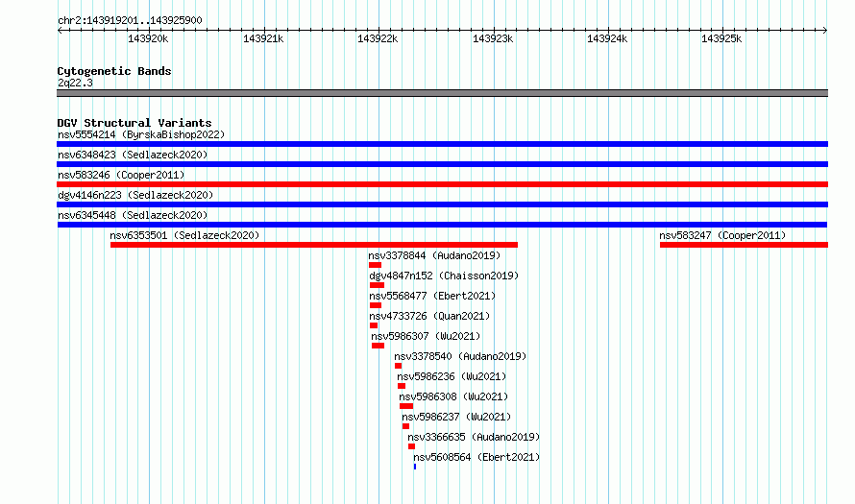Open nsv6353501 (Sedlazeck2020) label
The image size is (855, 504).
(184, 235)
